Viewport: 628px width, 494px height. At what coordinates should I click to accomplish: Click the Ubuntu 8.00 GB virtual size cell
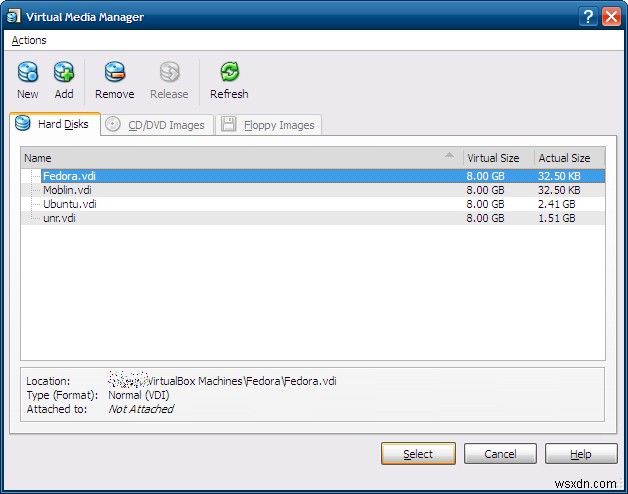[x=485, y=204]
